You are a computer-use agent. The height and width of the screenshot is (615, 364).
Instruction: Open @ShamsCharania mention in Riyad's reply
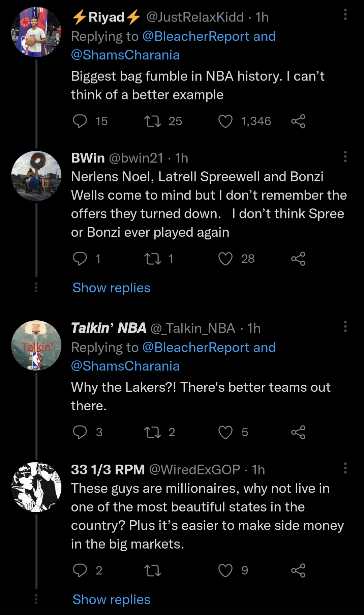(x=125, y=55)
